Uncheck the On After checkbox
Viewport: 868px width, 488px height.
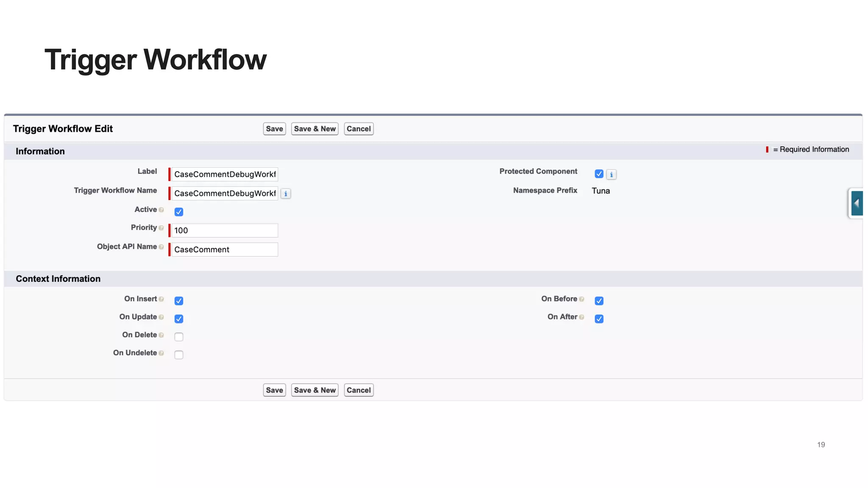click(x=599, y=319)
